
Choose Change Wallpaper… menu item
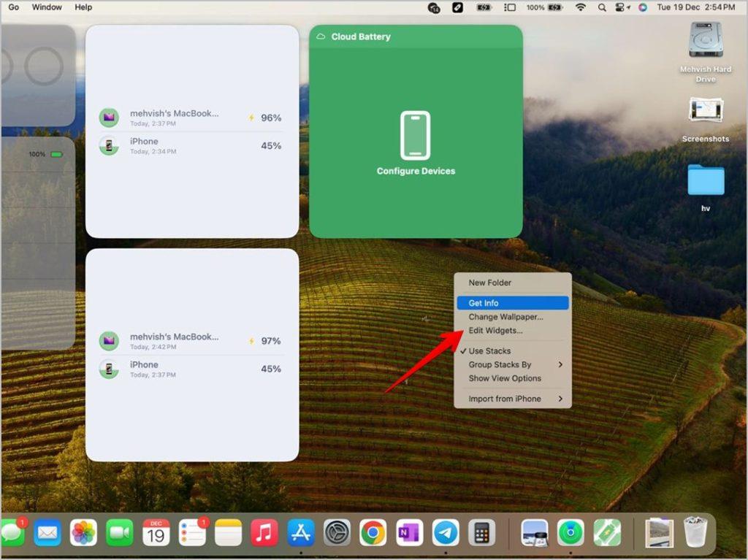[513, 317]
